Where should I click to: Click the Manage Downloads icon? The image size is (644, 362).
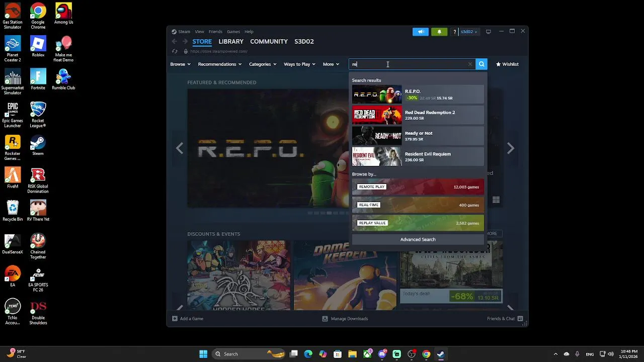coord(325,318)
